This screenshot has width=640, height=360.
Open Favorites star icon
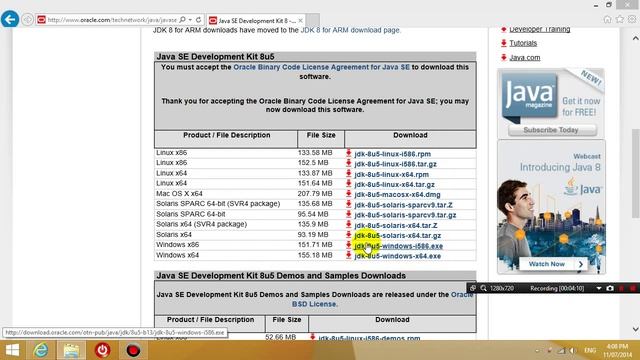620,20
